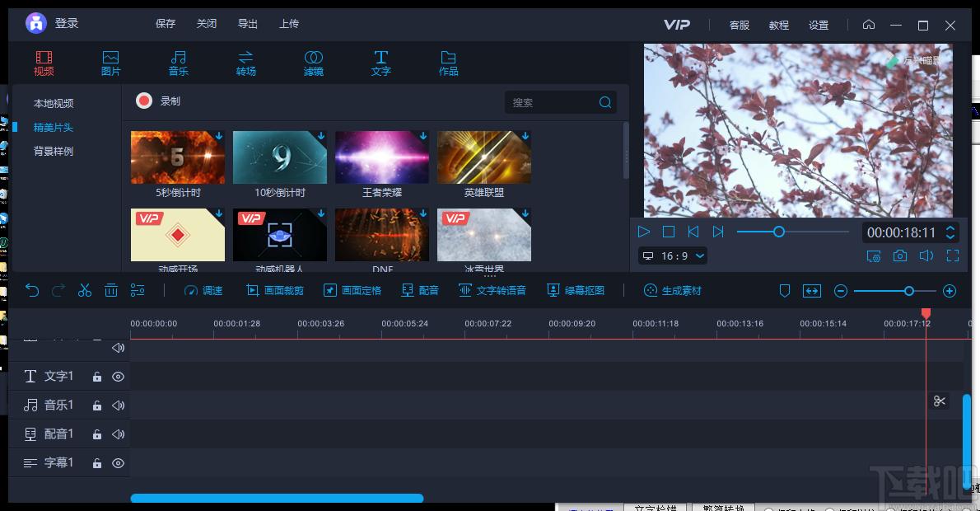Viewport: 980px width, 511px height.
Task: Toggle visibility of 字幕1 track
Action: point(118,463)
